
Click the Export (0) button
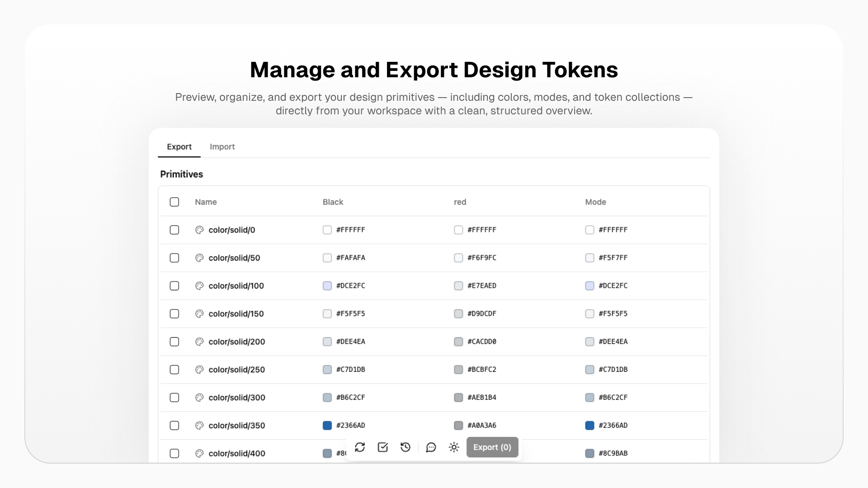point(492,447)
